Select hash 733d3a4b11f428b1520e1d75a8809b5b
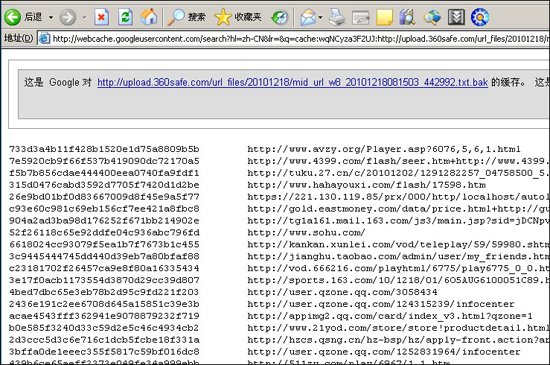The image size is (550, 365). pyautogui.click(x=104, y=149)
